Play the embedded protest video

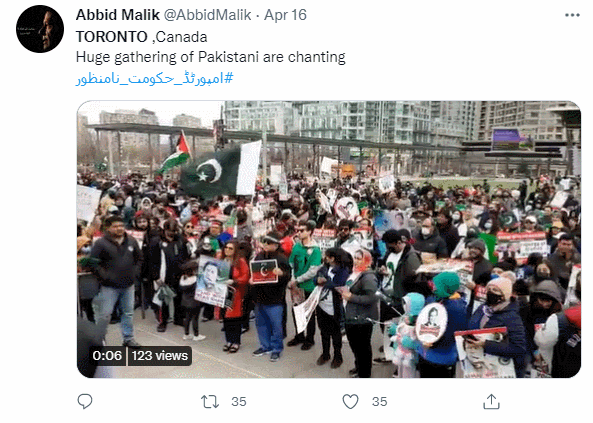(x=329, y=239)
